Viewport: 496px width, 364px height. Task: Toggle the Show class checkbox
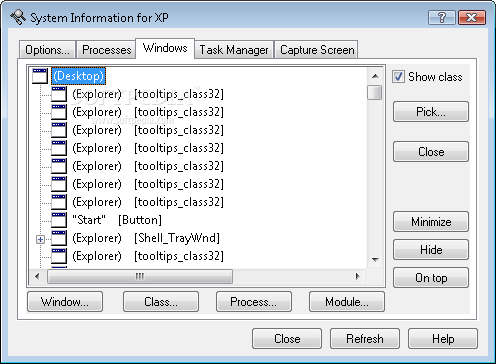(398, 77)
